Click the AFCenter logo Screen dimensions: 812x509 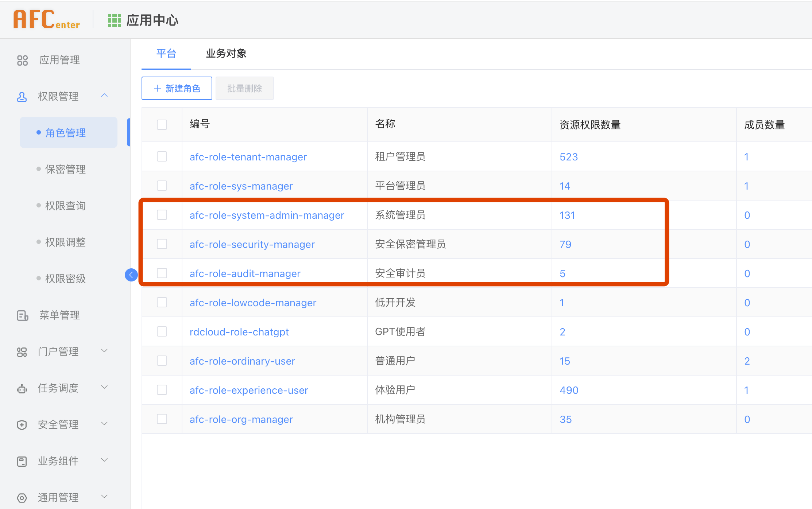47,20
